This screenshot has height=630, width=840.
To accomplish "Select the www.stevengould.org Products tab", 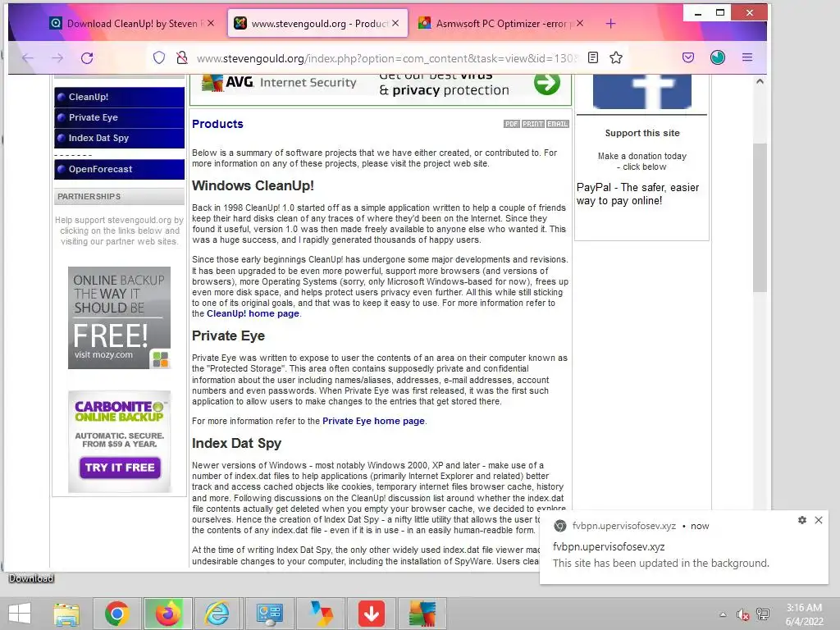I will click(x=317, y=24).
